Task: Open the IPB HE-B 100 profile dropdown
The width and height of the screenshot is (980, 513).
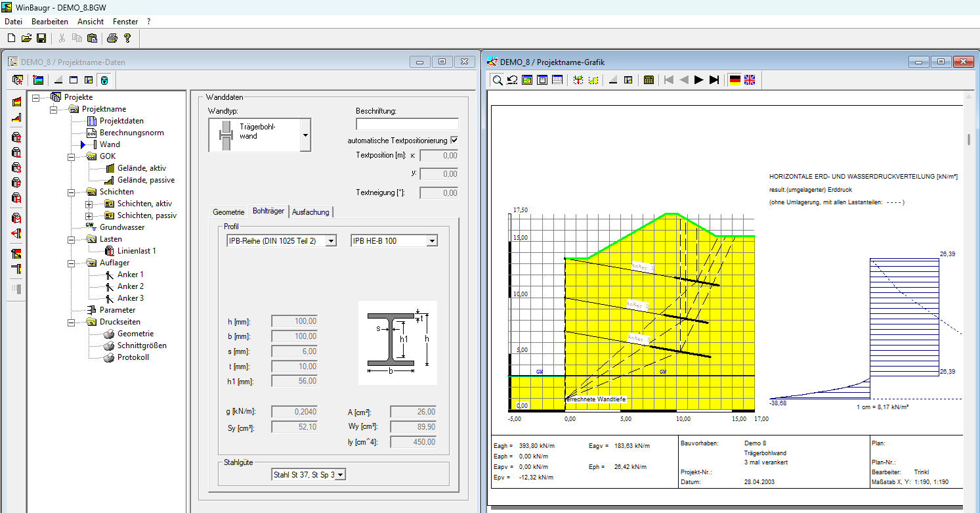Action: [432, 241]
